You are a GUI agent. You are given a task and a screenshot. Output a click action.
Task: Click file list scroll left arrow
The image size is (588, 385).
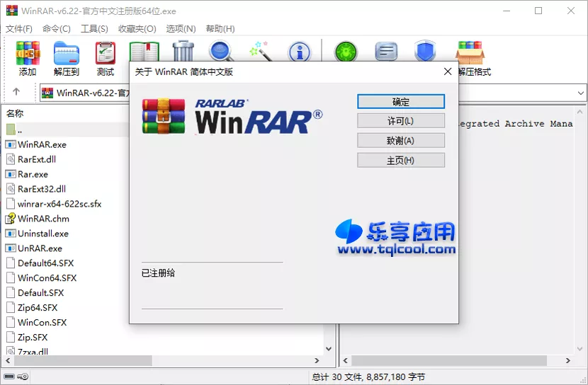click(8, 361)
